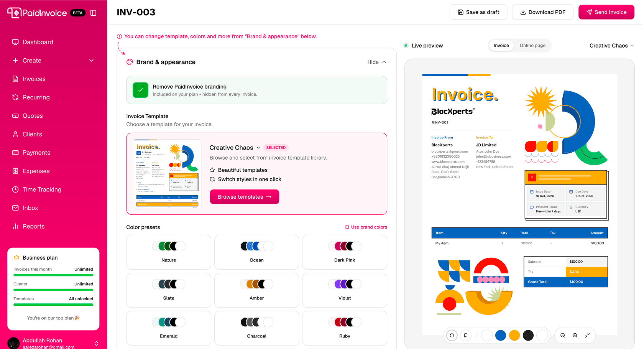This screenshot has width=644, height=349.
Task: Click Browse templates button
Action: coord(245,197)
